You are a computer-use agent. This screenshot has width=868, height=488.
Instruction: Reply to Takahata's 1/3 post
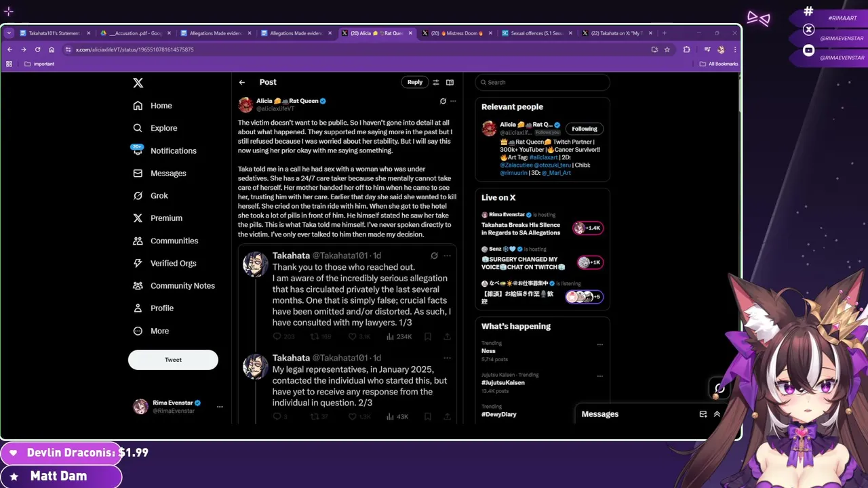tap(283, 336)
